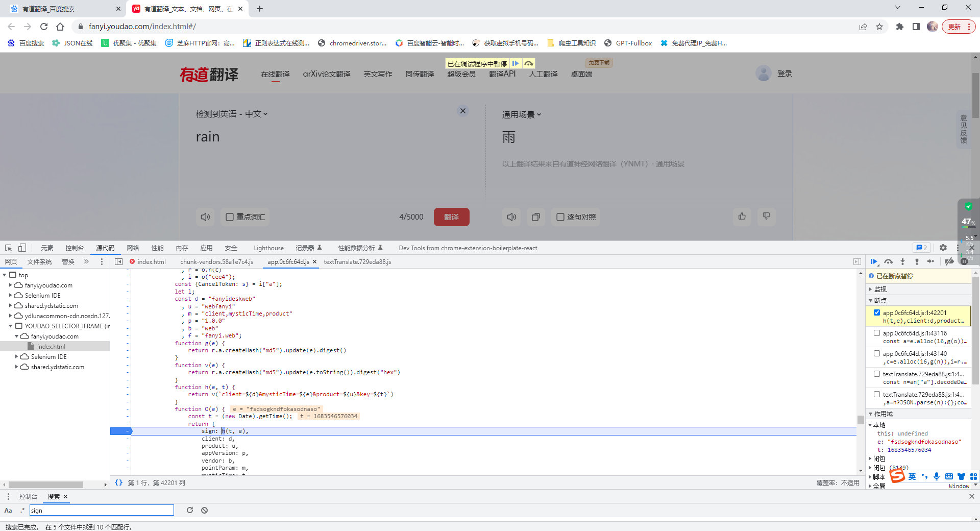Enable textTranslate breakpoint with 'const n=an'

[x=877, y=374]
